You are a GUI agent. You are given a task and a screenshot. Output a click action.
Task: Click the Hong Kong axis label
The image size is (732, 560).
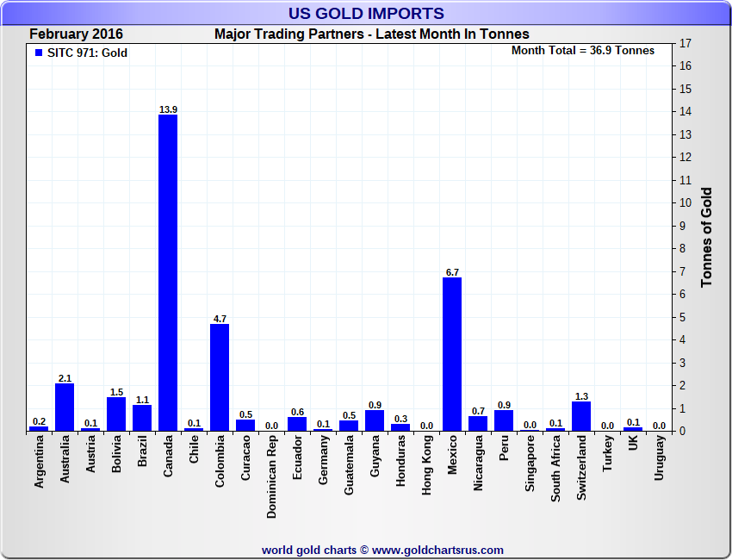pyautogui.click(x=426, y=465)
